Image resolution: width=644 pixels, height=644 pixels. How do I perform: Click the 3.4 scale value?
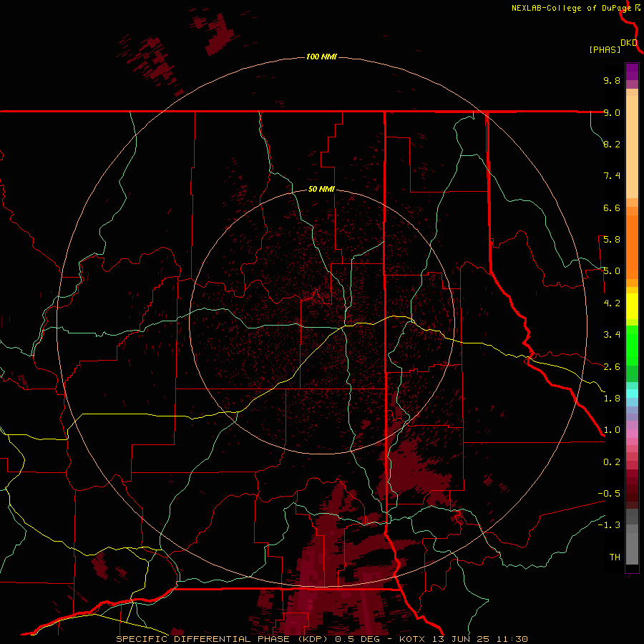click(x=612, y=335)
